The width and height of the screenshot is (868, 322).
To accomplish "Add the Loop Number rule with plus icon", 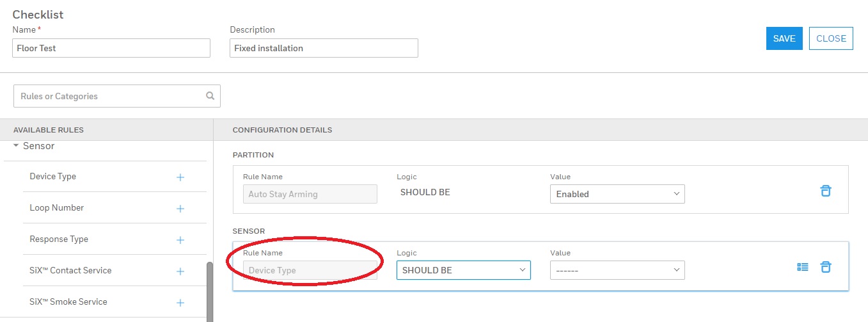I will pos(180,209).
